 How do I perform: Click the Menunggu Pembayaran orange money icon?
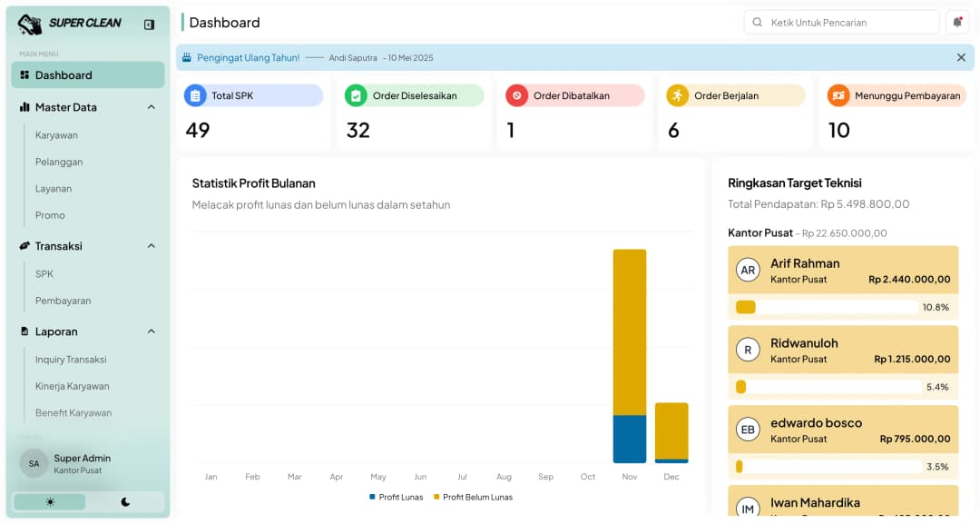pyautogui.click(x=838, y=95)
